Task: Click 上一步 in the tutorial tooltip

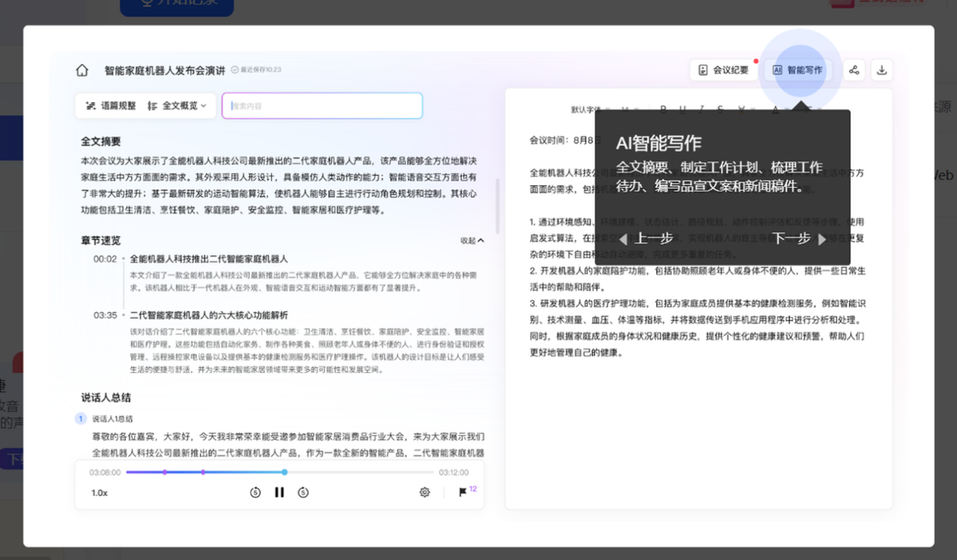Action: (647, 239)
